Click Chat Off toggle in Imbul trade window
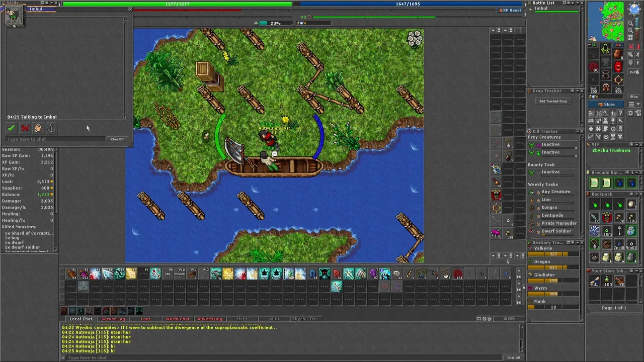 click(x=117, y=139)
